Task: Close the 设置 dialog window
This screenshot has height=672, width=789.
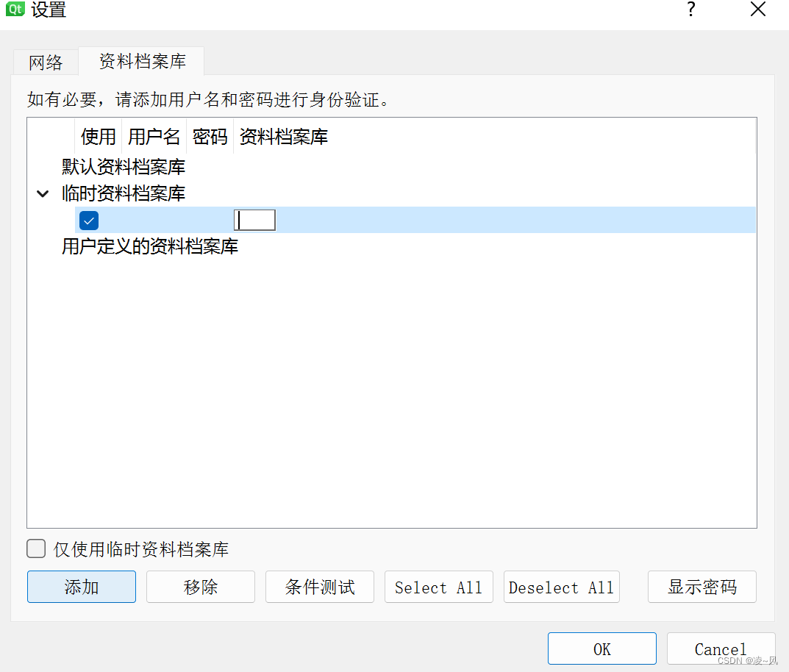Action: pyautogui.click(x=758, y=9)
